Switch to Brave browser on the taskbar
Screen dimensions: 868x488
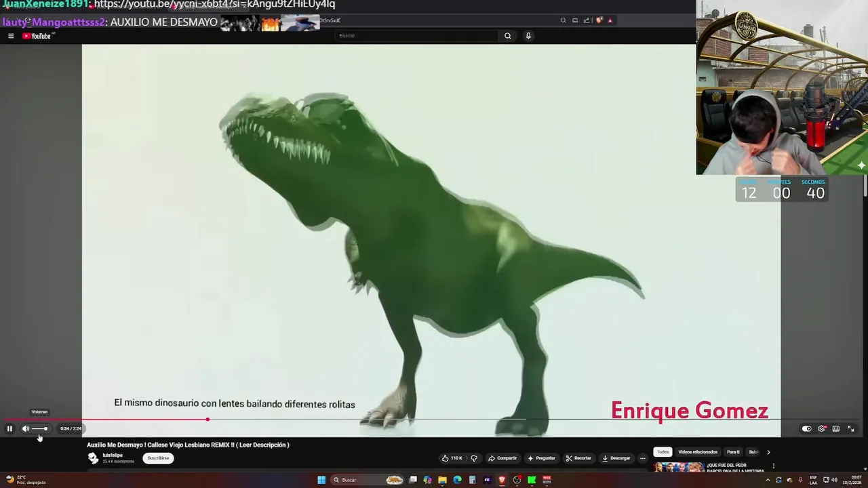(x=502, y=480)
